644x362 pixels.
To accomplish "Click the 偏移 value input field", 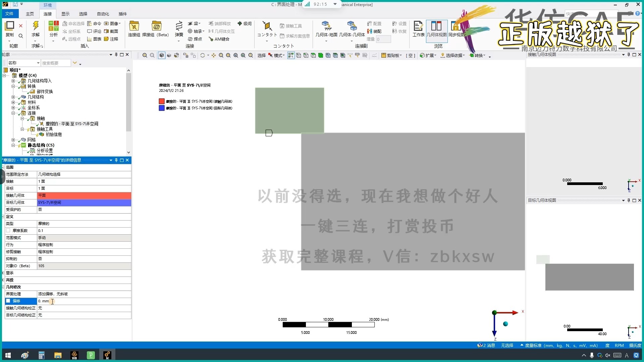I will [84, 301].
